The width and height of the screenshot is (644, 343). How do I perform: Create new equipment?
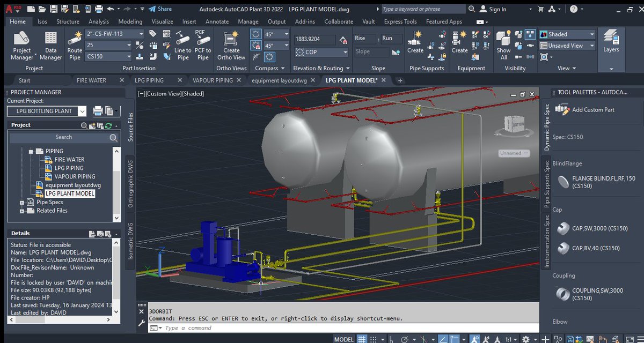point(459,42)
